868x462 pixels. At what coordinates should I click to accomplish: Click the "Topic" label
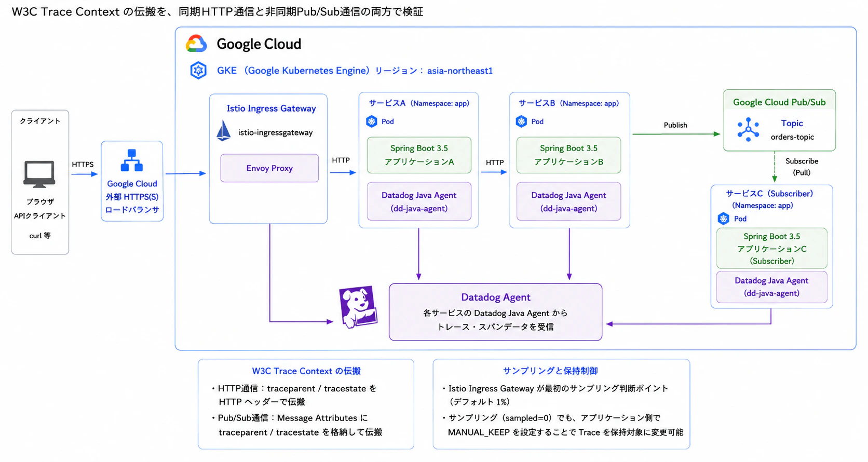tap(792, 123)
